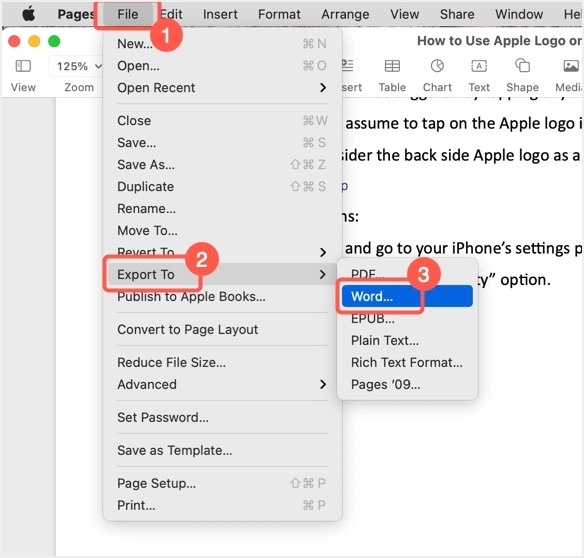
Task: Expand the Open Recent submenu
Action: click(222, 88)
